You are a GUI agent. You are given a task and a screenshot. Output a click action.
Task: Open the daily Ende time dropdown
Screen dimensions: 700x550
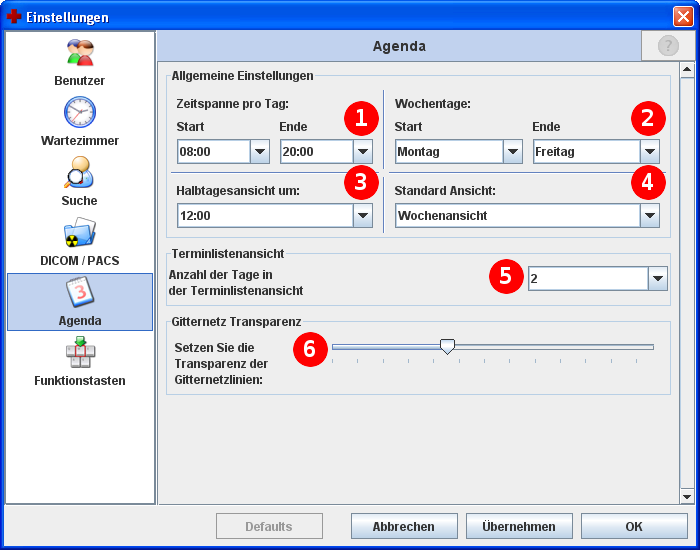pyautogui.click(x=363, y=151)
